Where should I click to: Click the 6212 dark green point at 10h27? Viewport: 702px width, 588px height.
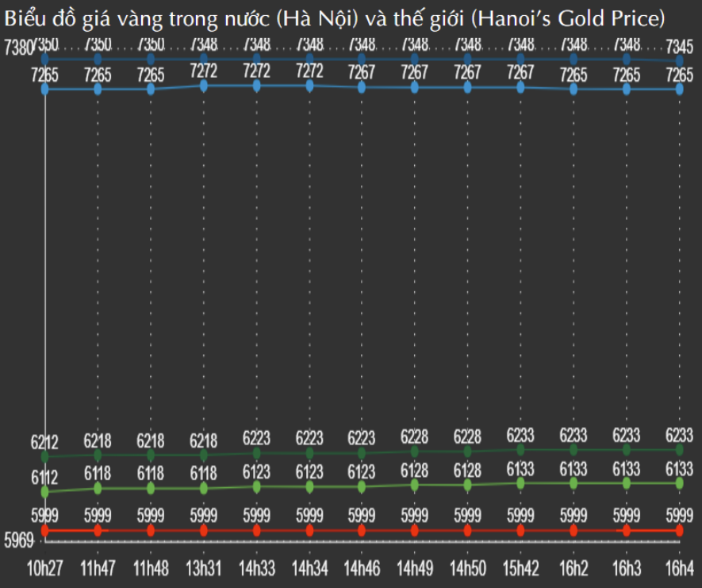click(x=45, y=456)
